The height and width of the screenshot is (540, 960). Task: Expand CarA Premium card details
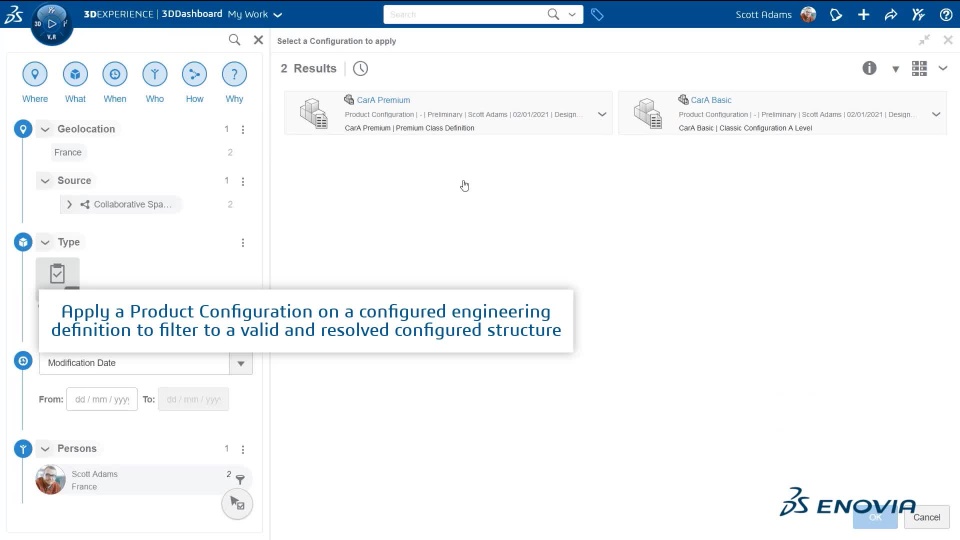tap(602, 114)
